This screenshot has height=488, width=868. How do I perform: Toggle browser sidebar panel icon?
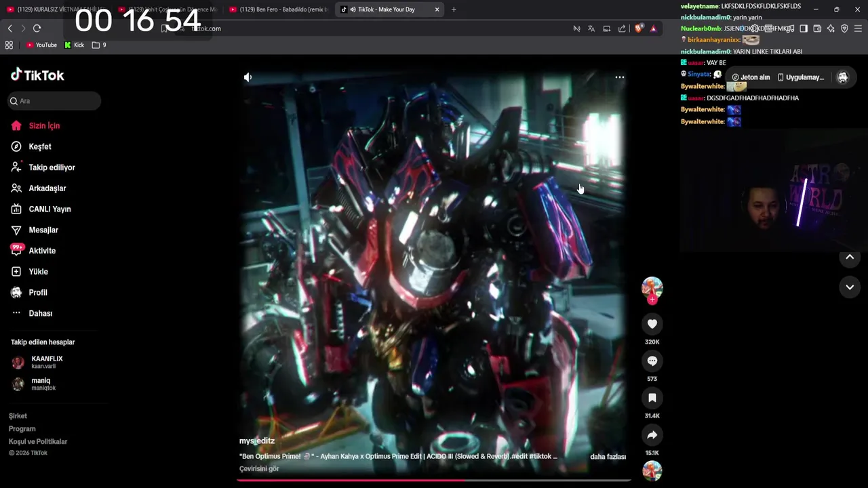pyautogui.click(x=804, y=28)
